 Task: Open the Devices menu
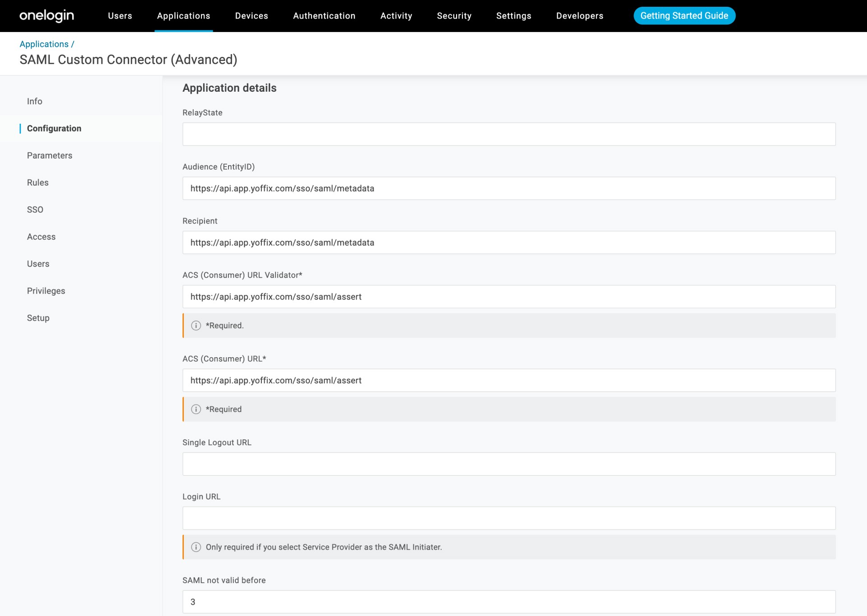click(252, 16)
